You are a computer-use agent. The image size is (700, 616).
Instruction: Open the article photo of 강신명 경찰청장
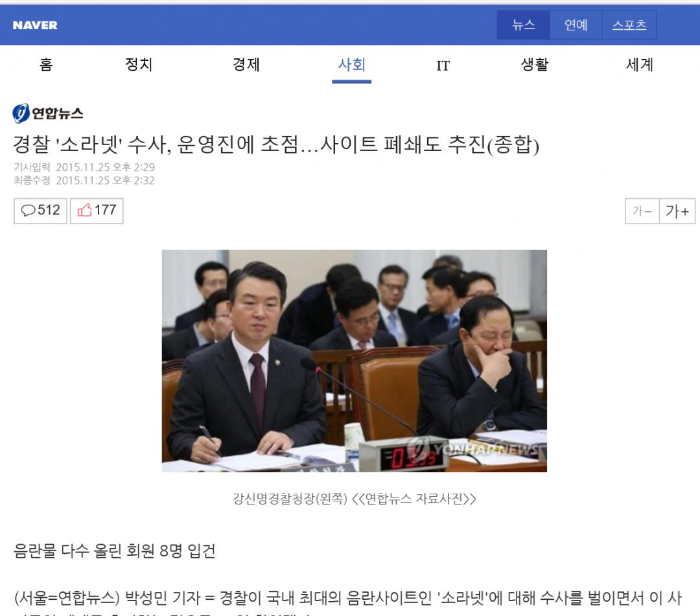[354, 361]
